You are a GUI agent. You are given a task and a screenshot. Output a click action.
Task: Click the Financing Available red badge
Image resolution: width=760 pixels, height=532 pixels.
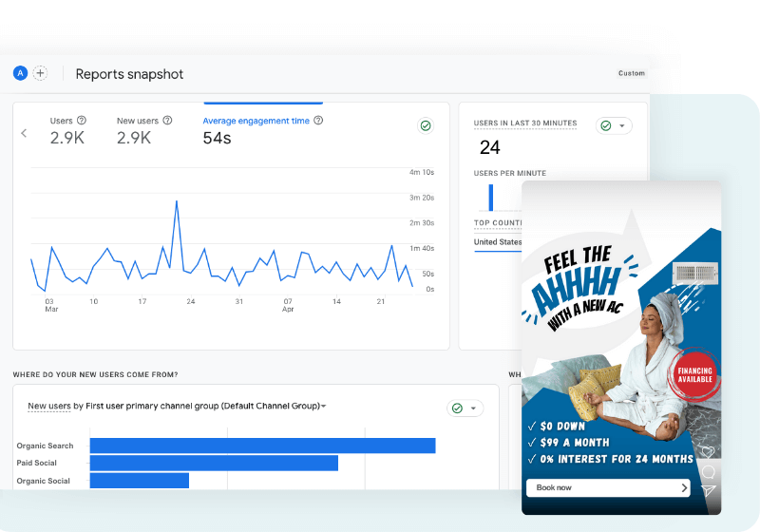click(x=694, y=375)
